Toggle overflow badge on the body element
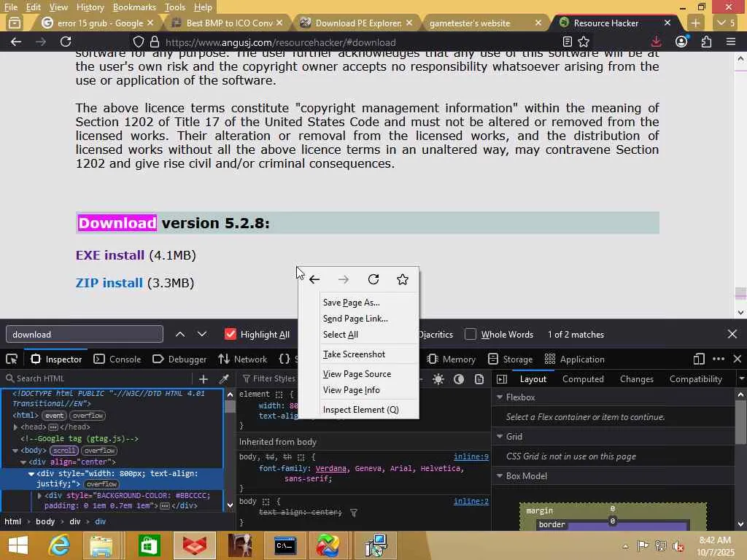 click(x=99, y=451)
